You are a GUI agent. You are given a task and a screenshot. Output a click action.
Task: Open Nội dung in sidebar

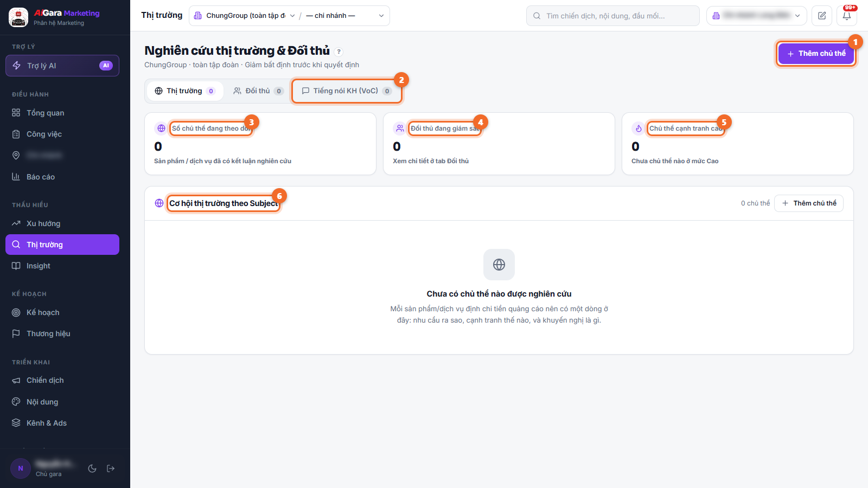pos(62,402)
